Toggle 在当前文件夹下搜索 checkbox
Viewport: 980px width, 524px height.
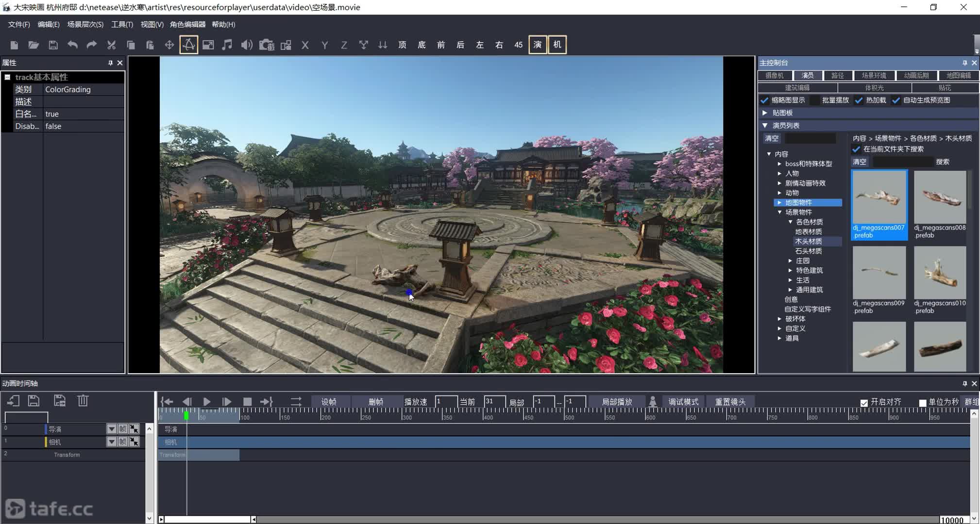(x=856, y=149)
